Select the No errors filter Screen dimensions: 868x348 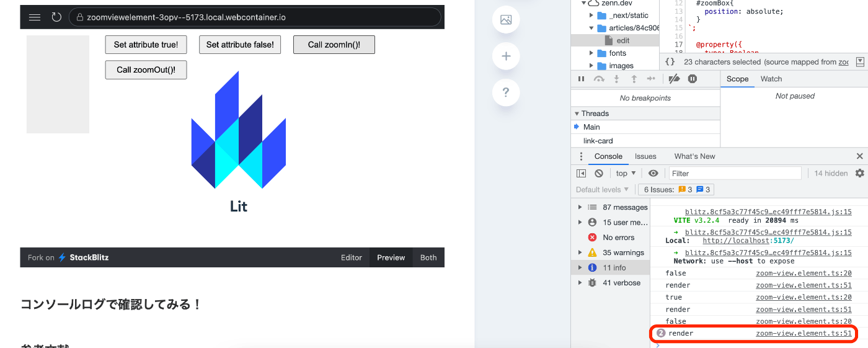(611, 238)
